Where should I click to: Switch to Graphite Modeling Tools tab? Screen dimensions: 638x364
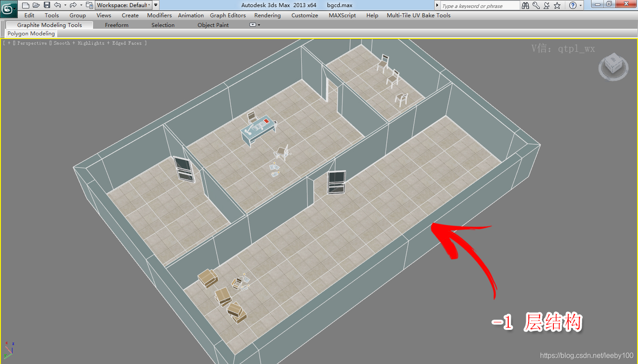point(50,25)
